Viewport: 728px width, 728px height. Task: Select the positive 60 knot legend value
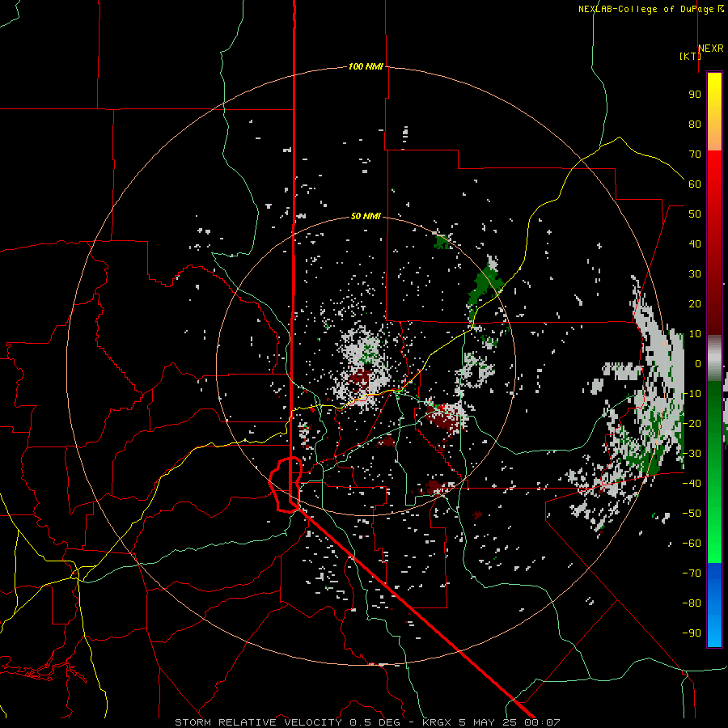[695, 184]
